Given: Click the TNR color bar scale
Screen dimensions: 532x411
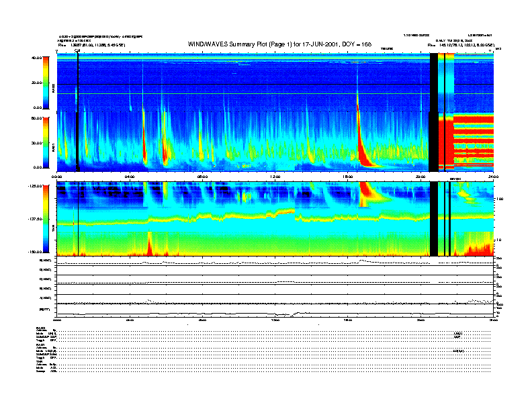Looking at the screenshot, I should [x=46, y=219].
